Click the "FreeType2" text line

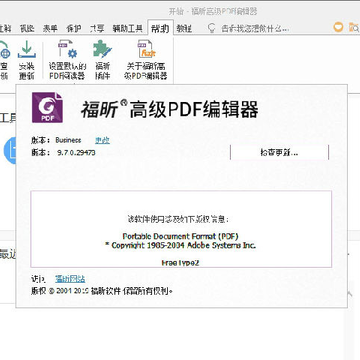(180, 263)
